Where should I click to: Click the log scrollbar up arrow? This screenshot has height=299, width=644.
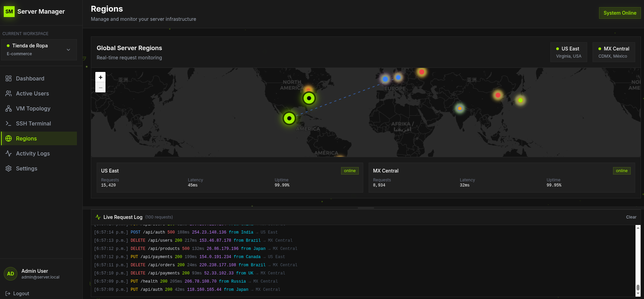pyautogui.click(x=638, y=227)
